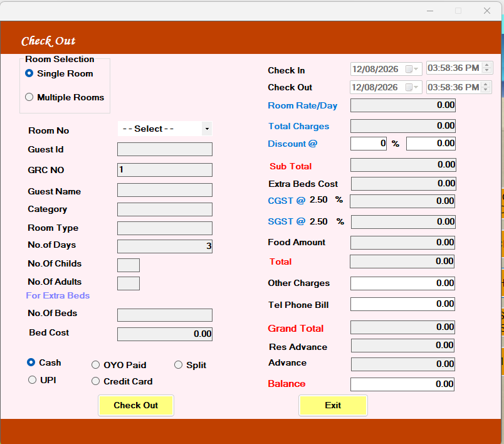Click the Advance amount field

click(x=402, y=364)
